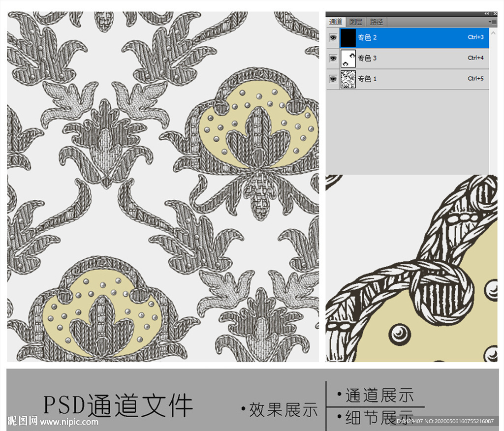Click the PSD通道文件 title

118,405
